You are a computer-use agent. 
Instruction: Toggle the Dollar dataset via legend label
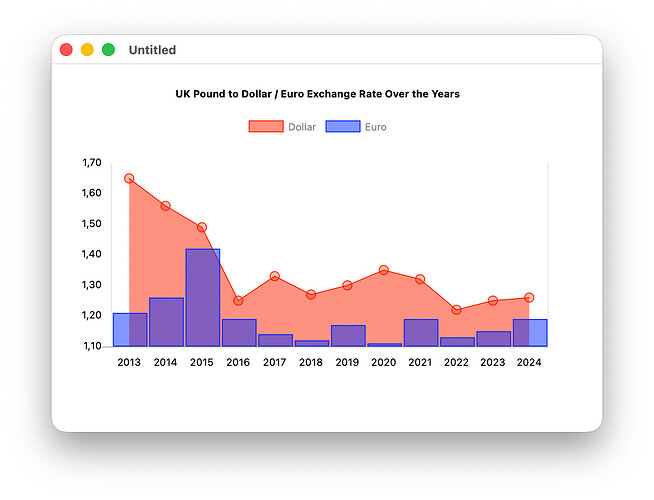pyautogui.click(x=301, y=127)
